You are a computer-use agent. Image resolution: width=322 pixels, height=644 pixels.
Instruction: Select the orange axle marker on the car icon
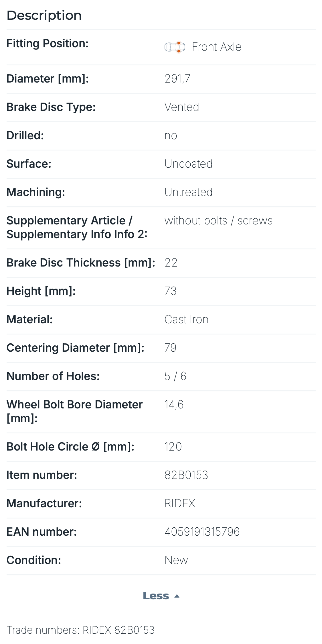coord(179,43)
